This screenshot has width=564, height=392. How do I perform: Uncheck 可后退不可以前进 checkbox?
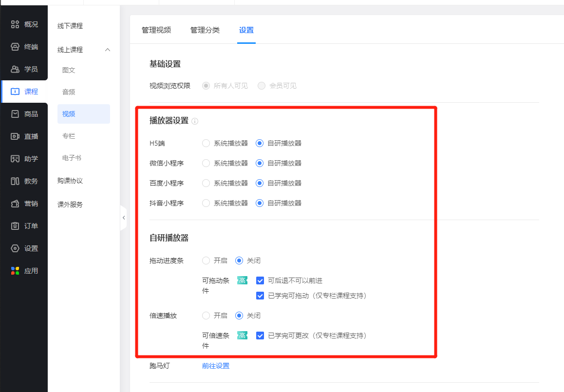pyautogui.click(x=260, y=280)
